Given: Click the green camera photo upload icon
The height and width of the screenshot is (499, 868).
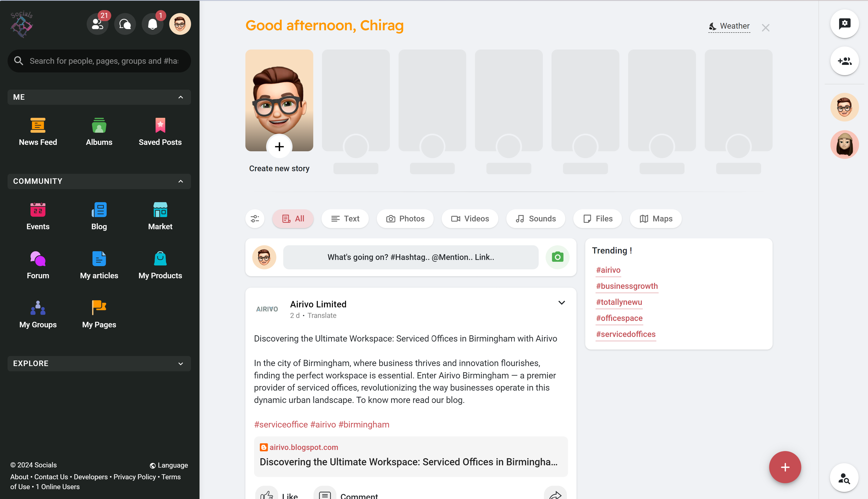Looking at the screenshot, I should click(557, 257).
